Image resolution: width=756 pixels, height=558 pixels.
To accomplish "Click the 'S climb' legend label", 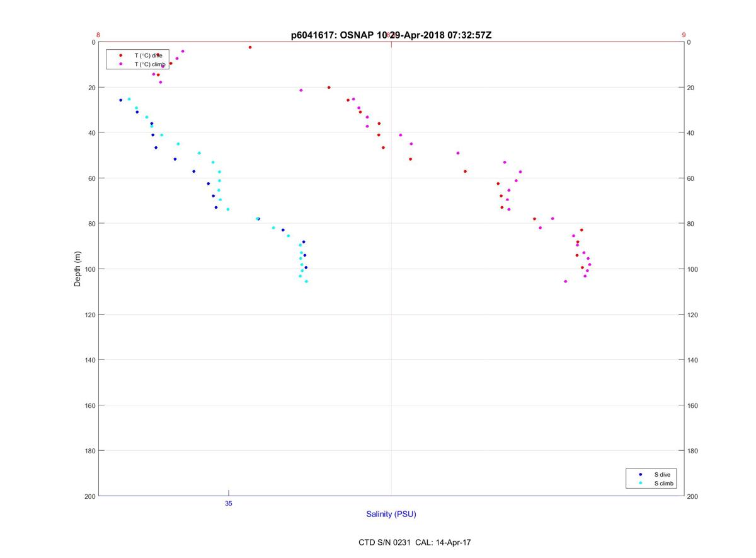I will 664,484.
